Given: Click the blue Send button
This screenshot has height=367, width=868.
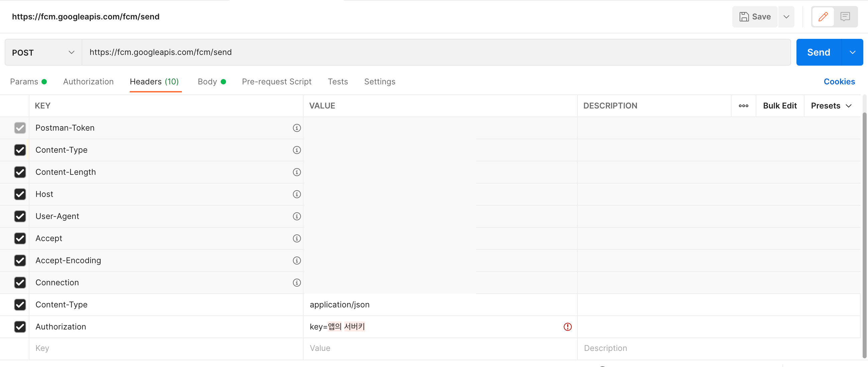Looking at the screenshot, I should pos(818,52).
